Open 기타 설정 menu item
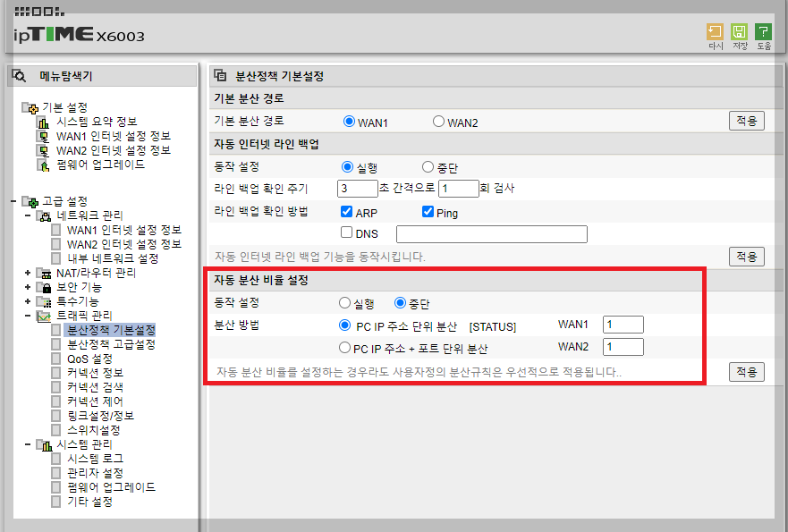The width and height of the screenshot is (788, 532). [90, 502]
